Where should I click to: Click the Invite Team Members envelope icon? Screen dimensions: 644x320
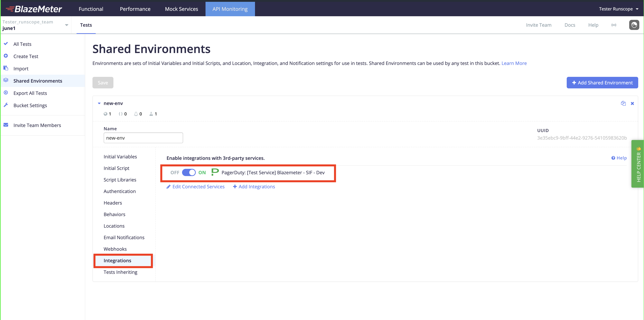pos(6,125)
